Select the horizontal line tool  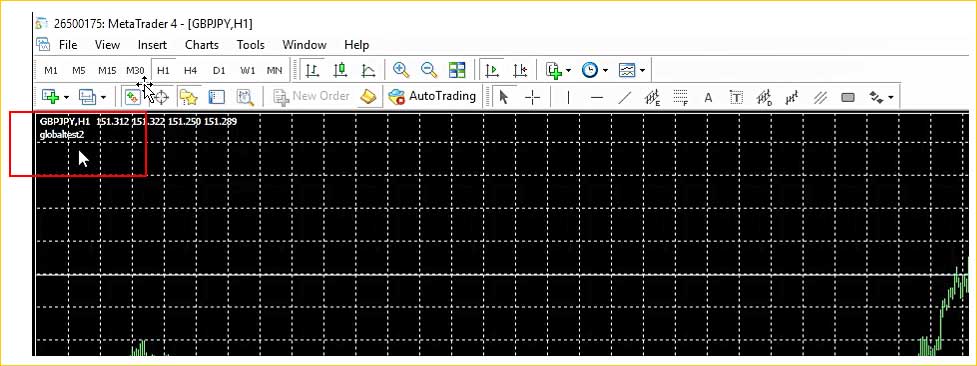597,97
